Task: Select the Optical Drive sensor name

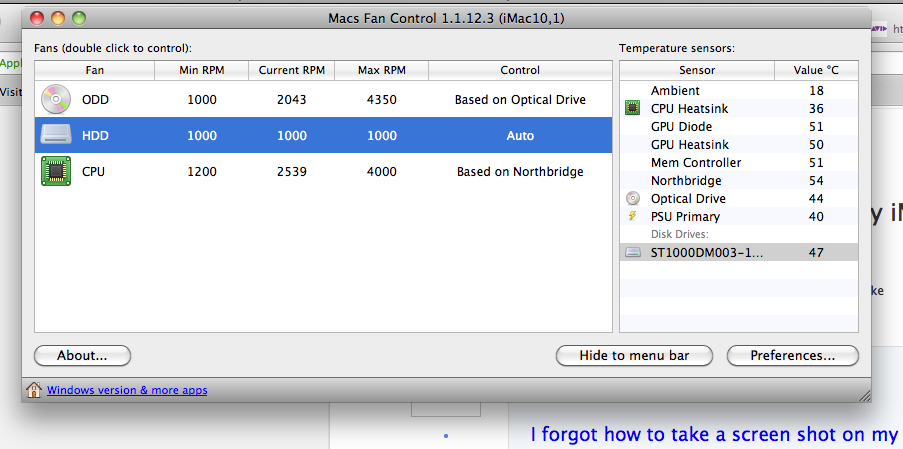Action: pyautogui.click(x=688, y=199)
